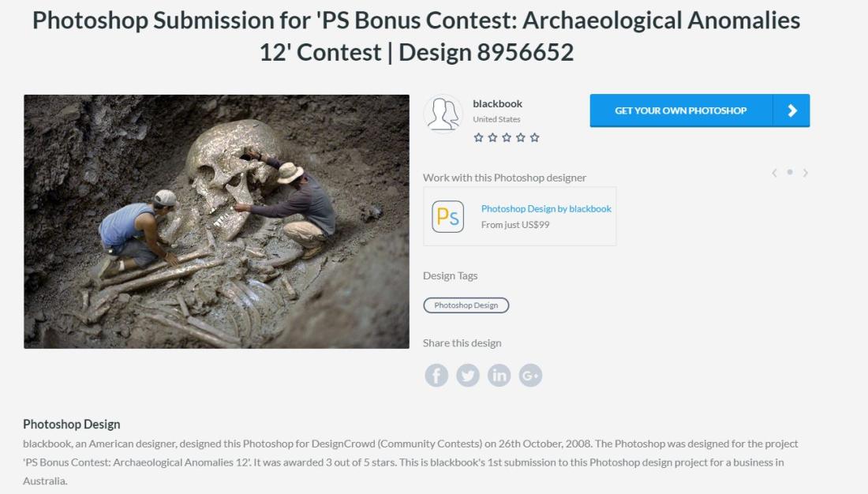Viewport: 868px width, 494px height.
Task: Click the white arrow on blue button
Action: [x=792, y=110]
